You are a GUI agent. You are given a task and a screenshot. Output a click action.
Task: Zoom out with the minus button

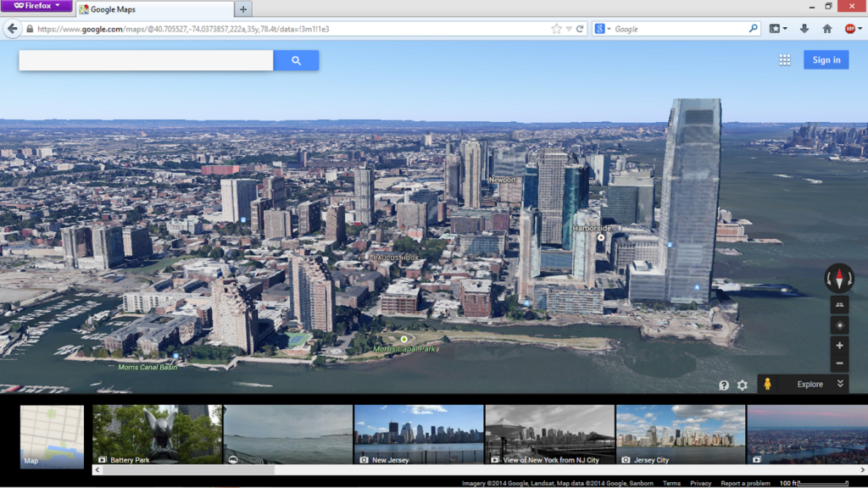(x=839, y=363)
